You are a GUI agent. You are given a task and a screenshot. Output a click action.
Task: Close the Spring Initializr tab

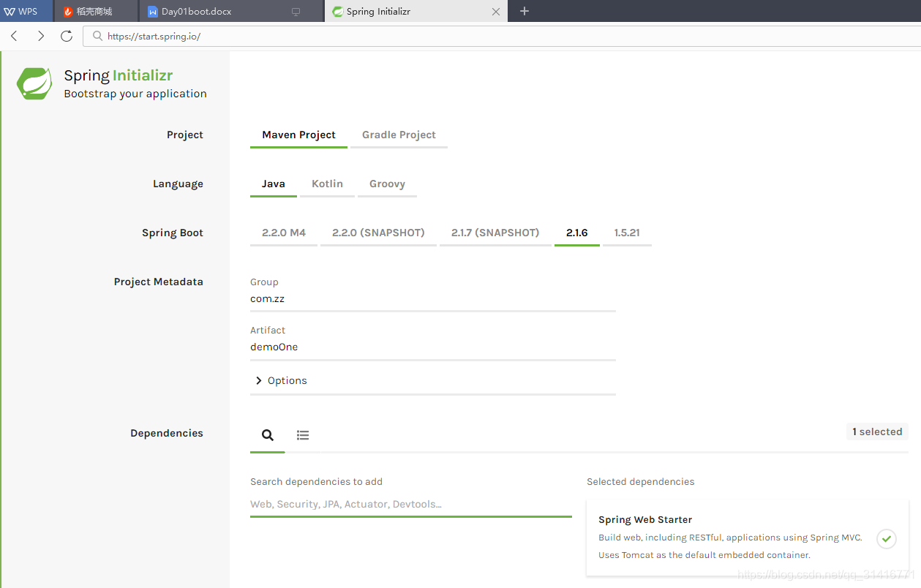pyautogui.click(x=496, y=12)
